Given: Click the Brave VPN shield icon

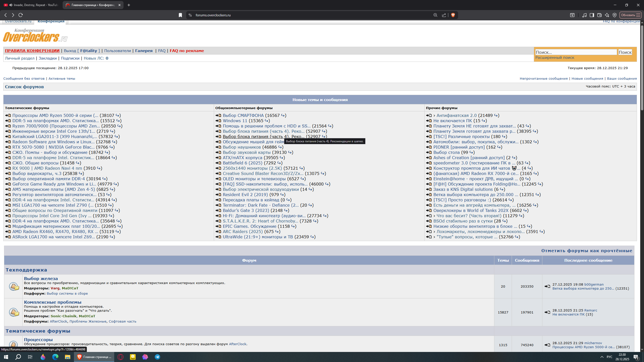Looking at the screenshot, I should (x=615, y=15).
